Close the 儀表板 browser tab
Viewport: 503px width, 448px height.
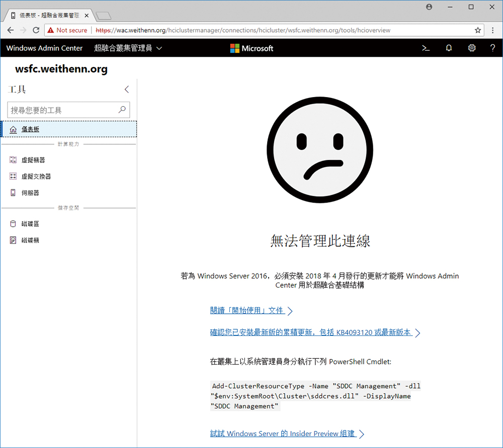pos(87,16)
